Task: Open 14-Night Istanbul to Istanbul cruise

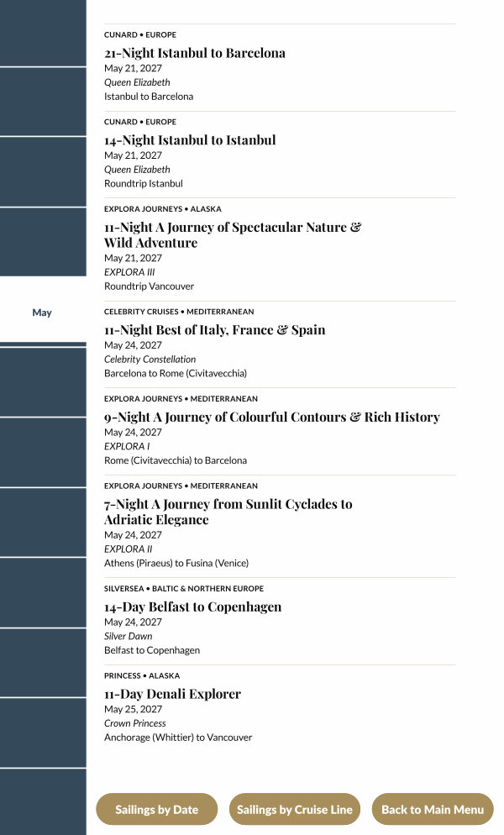Action: coord(190,140)
